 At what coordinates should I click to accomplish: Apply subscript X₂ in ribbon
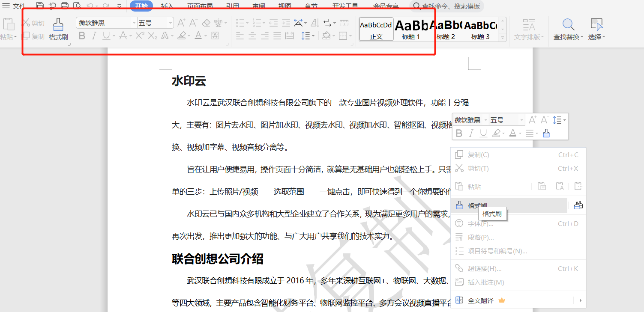[153, 36]
